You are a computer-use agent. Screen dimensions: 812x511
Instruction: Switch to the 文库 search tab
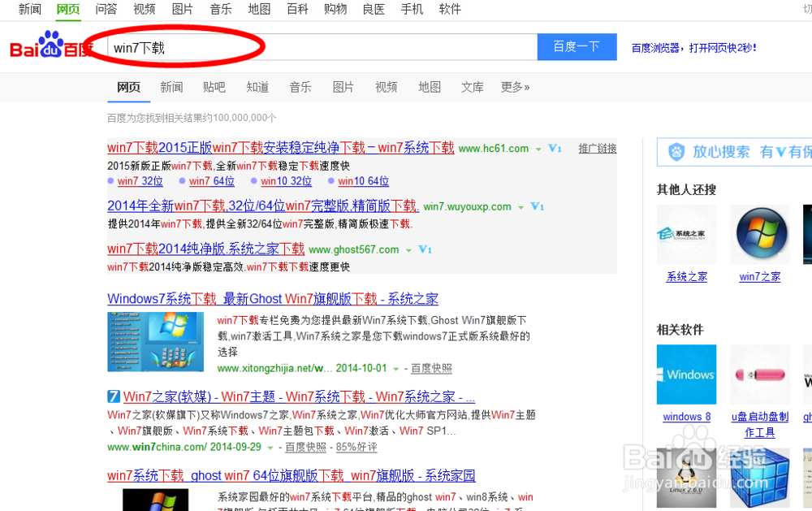coord(473,87)
